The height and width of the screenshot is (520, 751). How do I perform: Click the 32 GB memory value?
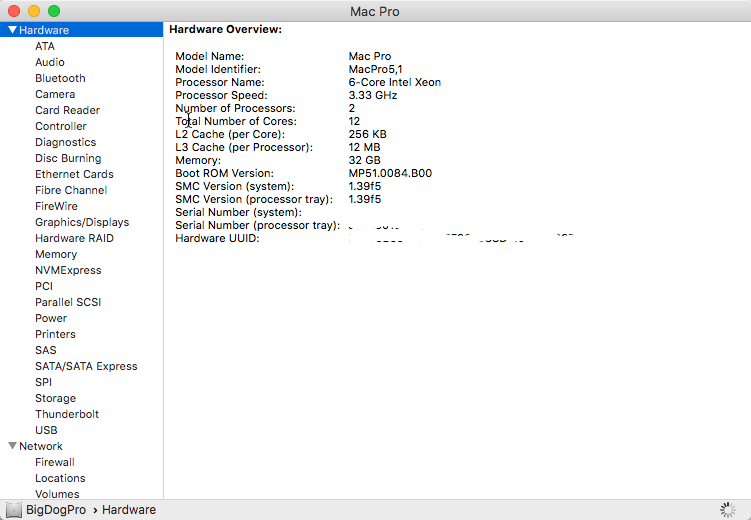[364, 160]
